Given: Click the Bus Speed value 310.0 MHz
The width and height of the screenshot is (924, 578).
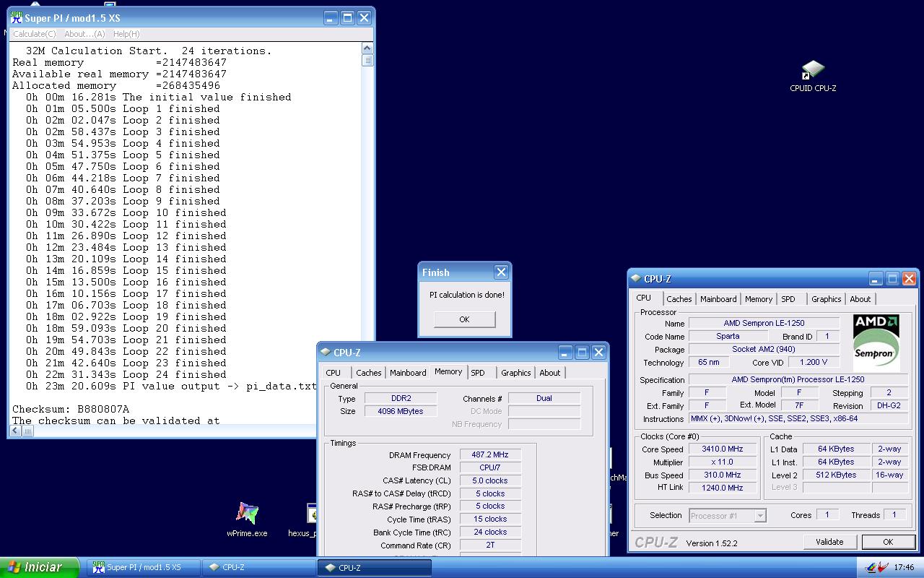Looking at the screenshot, I should [x=722, y=475].
